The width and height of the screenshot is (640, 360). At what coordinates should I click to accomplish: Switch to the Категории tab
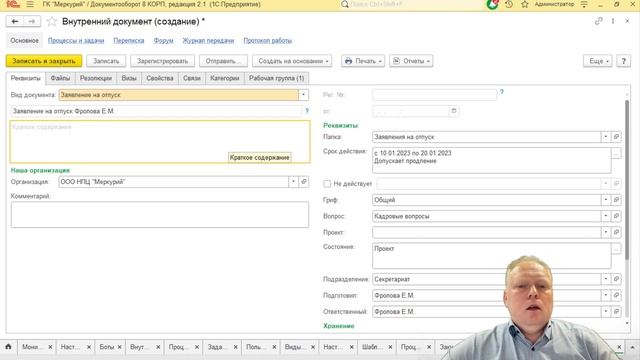(224, 78)
